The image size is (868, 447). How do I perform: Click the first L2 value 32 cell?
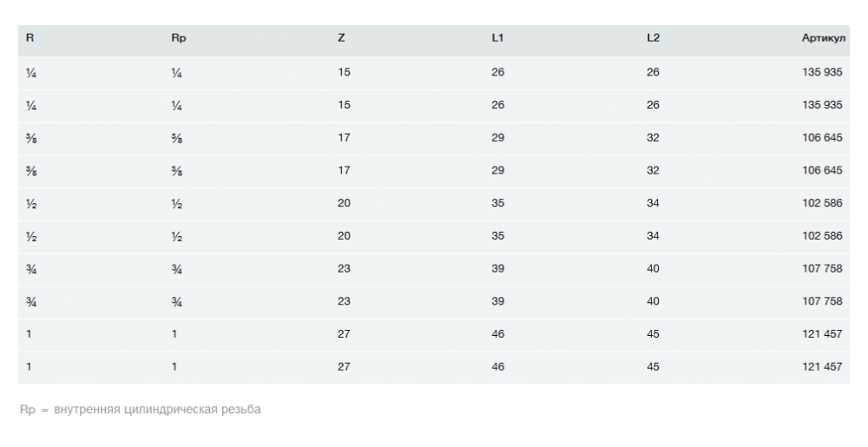coord(653,138)
